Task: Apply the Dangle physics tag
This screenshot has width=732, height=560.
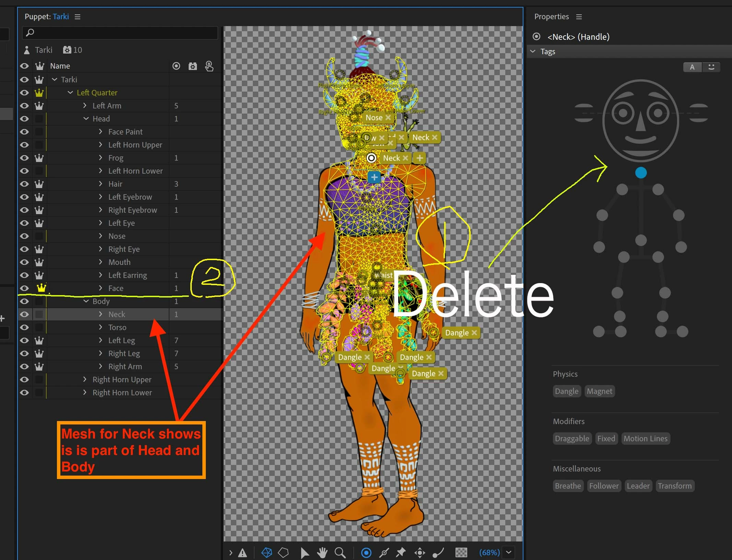Action: coord(566,391)
